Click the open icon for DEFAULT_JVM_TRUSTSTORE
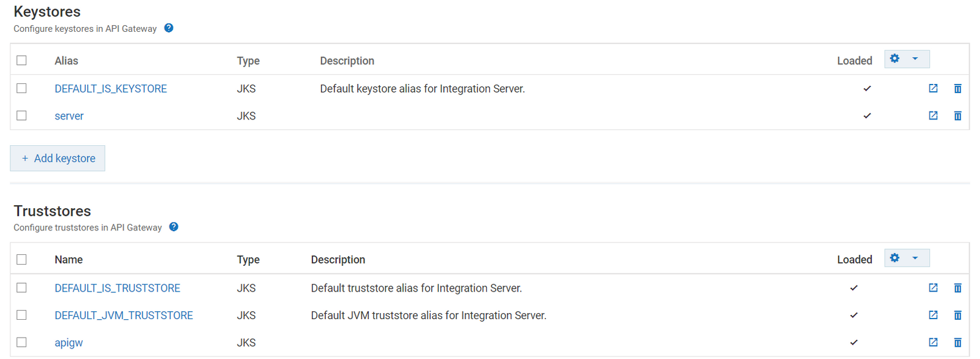 [x=933, y=316]
